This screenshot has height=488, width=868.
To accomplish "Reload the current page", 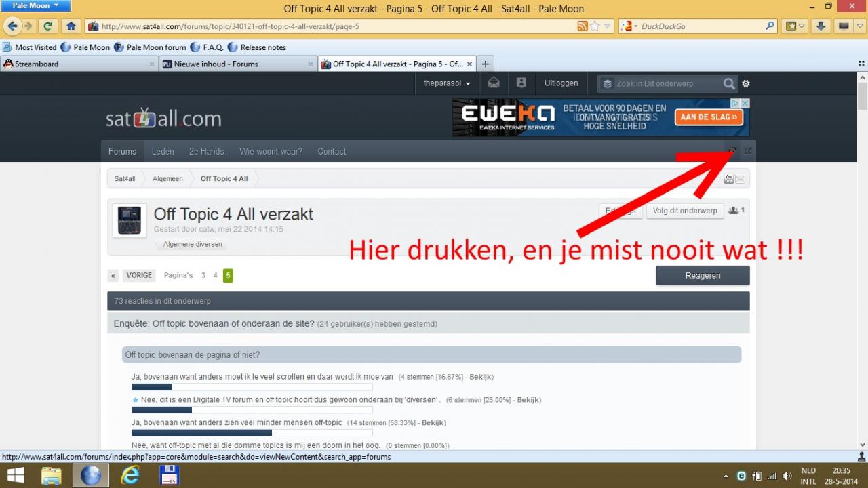I will [47, 26].
